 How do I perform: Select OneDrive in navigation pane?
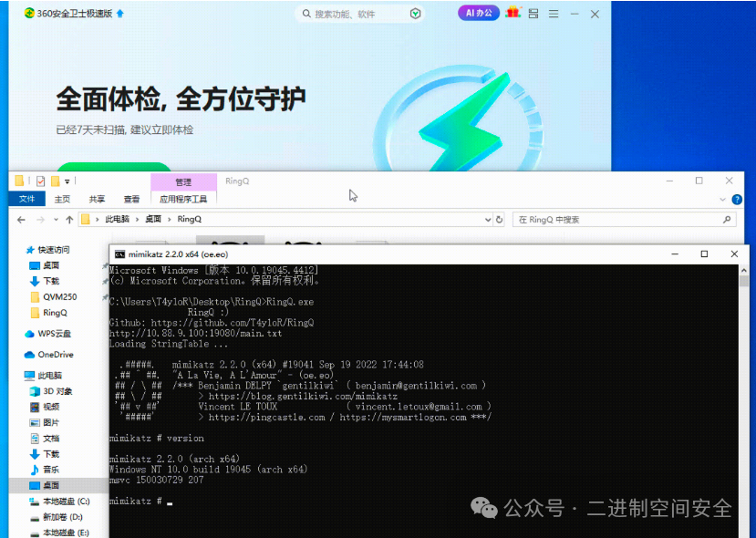[x=48, y=355]
